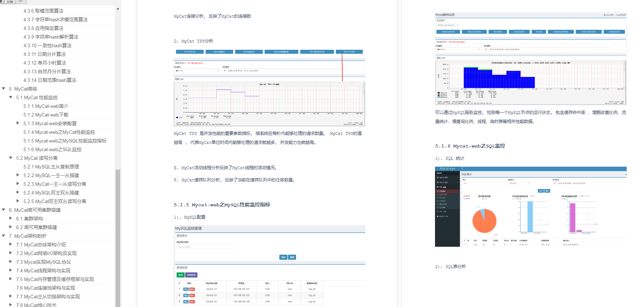Open 5.2 MyCat 读写分离 bookmark
The image size is (644, 307).
coord(37,158)
